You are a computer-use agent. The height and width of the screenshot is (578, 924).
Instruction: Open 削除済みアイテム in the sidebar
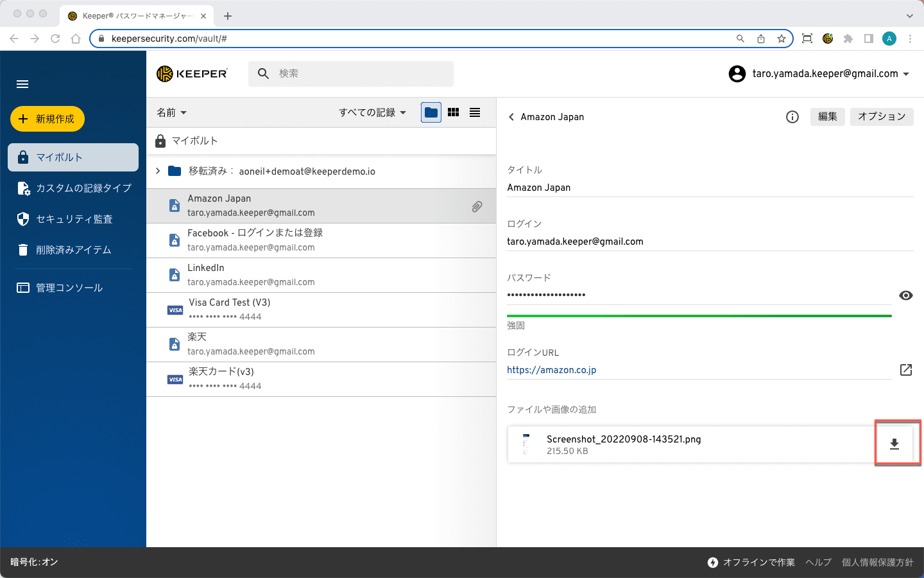pyautogui.click(x=73, y=250)
